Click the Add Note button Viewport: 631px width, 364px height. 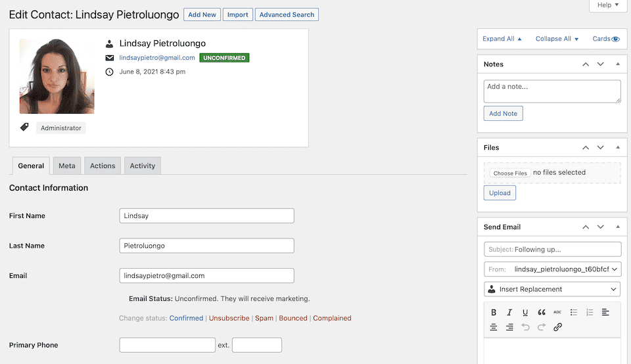pos(503,114)
